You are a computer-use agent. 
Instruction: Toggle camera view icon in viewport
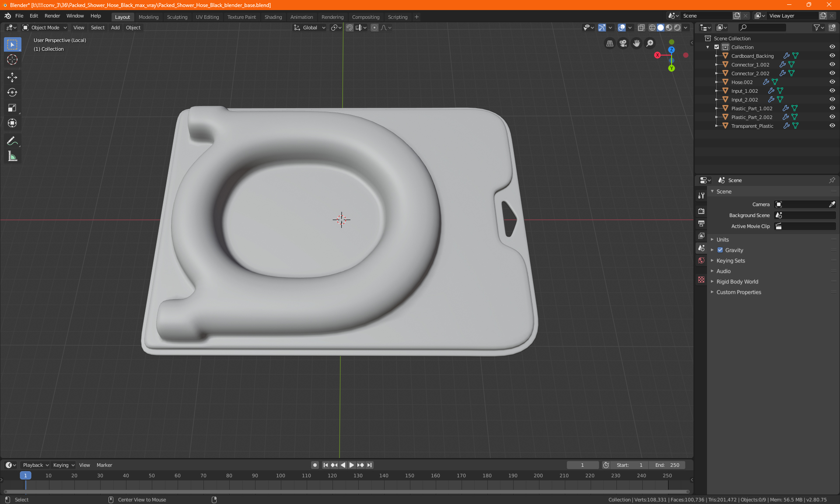coord(623,43)
